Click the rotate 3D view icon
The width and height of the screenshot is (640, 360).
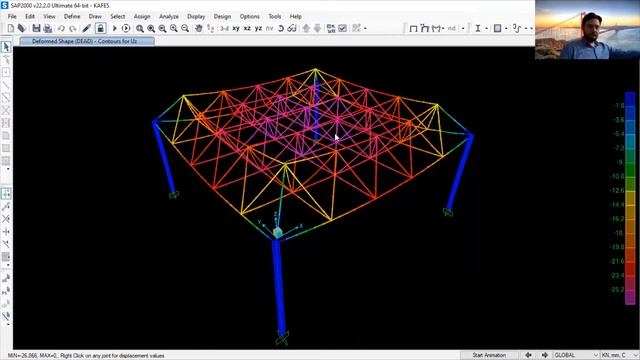point(281,28)
